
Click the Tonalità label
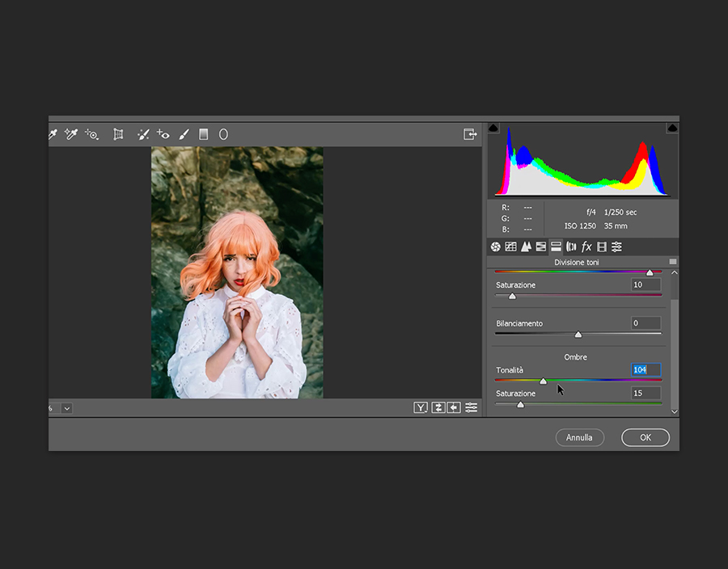point(510,370)
